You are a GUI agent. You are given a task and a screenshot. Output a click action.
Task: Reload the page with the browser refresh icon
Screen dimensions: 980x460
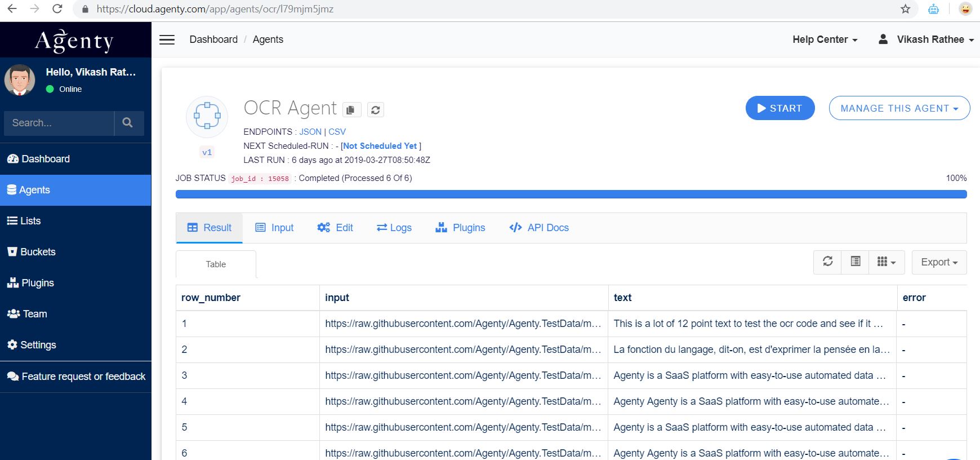[x=57, y=9]
